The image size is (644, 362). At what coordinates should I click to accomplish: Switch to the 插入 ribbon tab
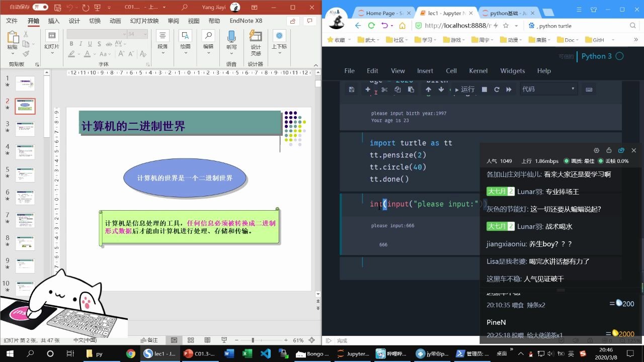coord(53,20)
